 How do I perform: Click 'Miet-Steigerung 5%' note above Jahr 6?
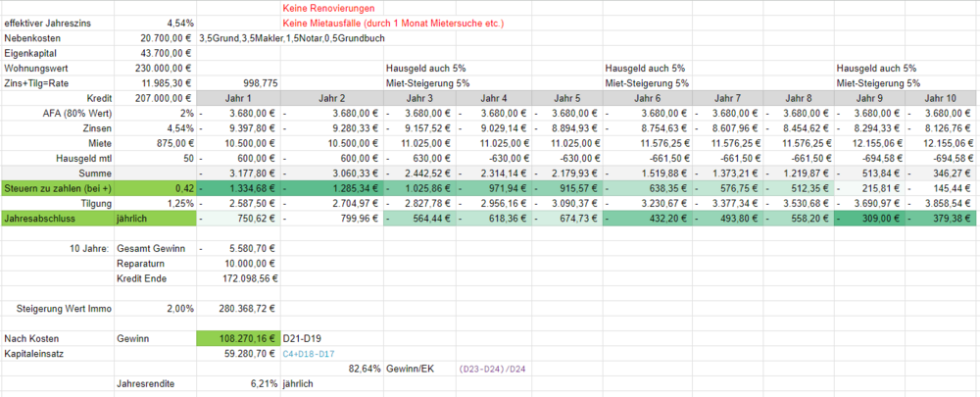pyautogui.click(x=647, y=83)
